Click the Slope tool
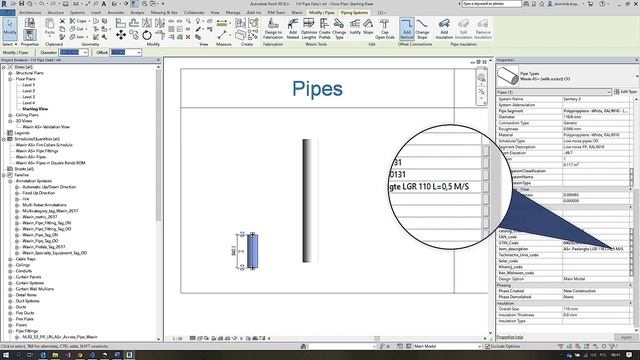Image resolution: width=640 pixels, height=360 pixels. pos(368,27)
